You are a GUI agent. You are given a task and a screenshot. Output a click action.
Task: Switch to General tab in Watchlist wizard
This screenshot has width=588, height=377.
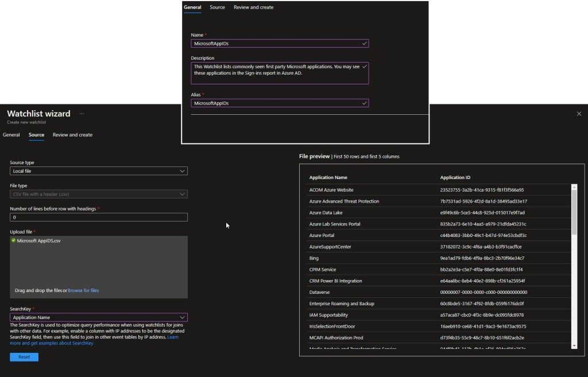(x=11, y=135)
